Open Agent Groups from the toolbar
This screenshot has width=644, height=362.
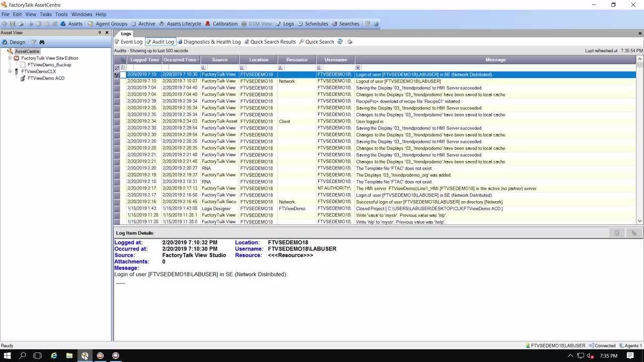[107, 24]
